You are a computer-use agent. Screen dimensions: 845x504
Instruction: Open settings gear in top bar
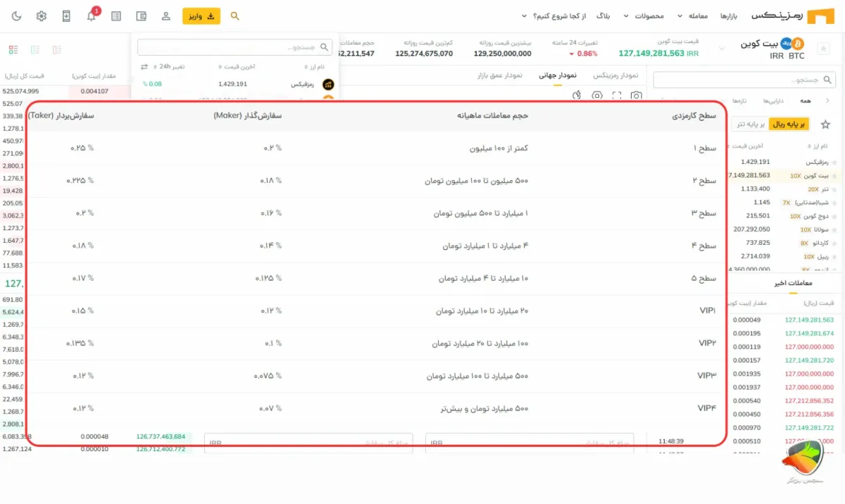pos(42,15)
